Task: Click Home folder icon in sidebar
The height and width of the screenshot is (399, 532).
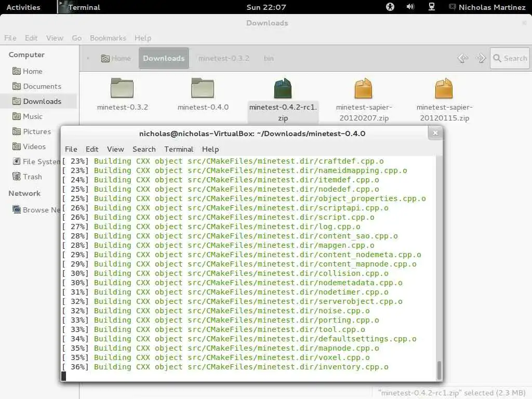Action: click(16, 71)
